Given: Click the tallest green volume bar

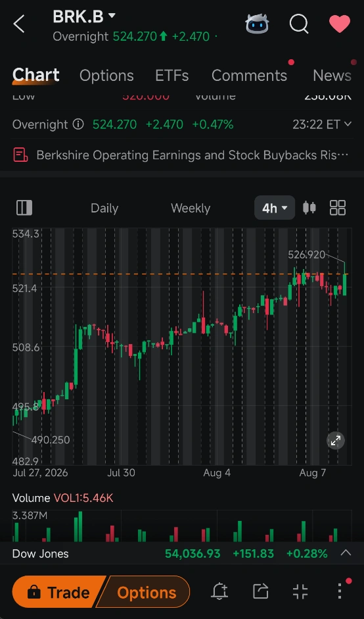Looking at the screenshot, I should tap(80, 527).
